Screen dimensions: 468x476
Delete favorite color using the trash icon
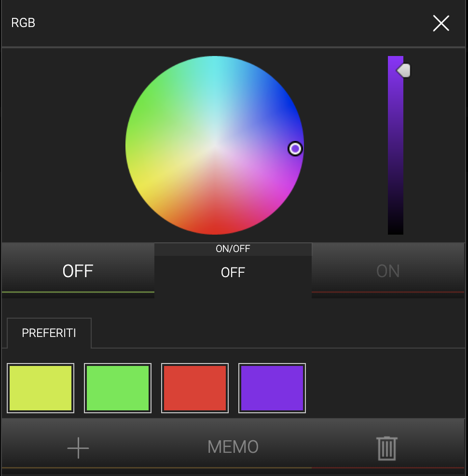(387, 448)
